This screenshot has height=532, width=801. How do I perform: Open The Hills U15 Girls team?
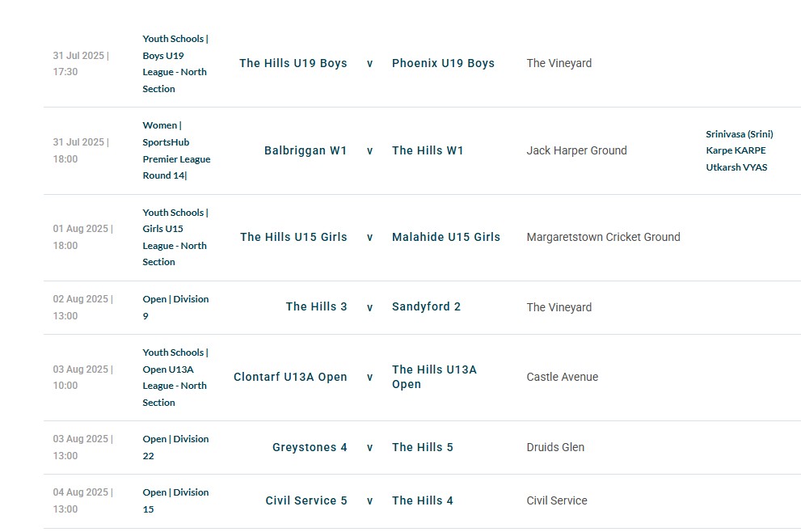pos(293,237)
